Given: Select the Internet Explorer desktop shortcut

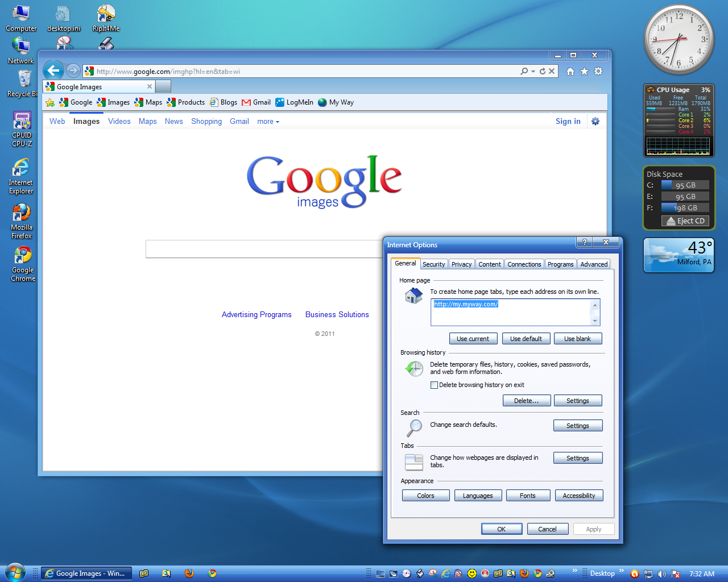Looking at the screenshot, I should [21, 177].
